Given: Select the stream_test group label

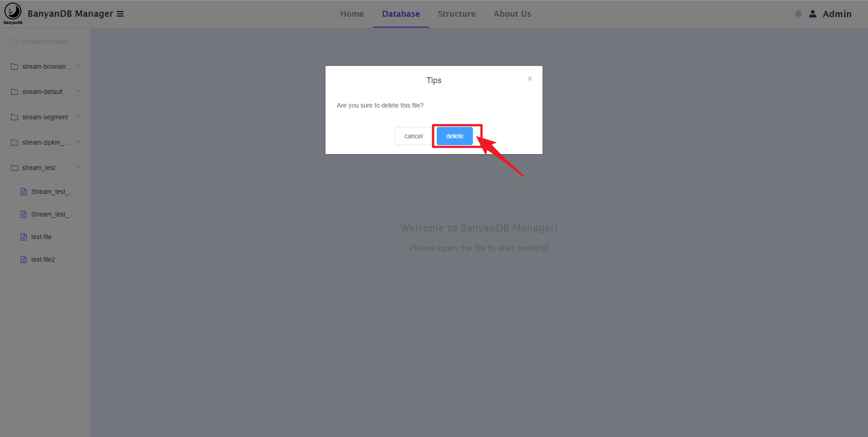Looking at the screenshot, I should (39, 168).
